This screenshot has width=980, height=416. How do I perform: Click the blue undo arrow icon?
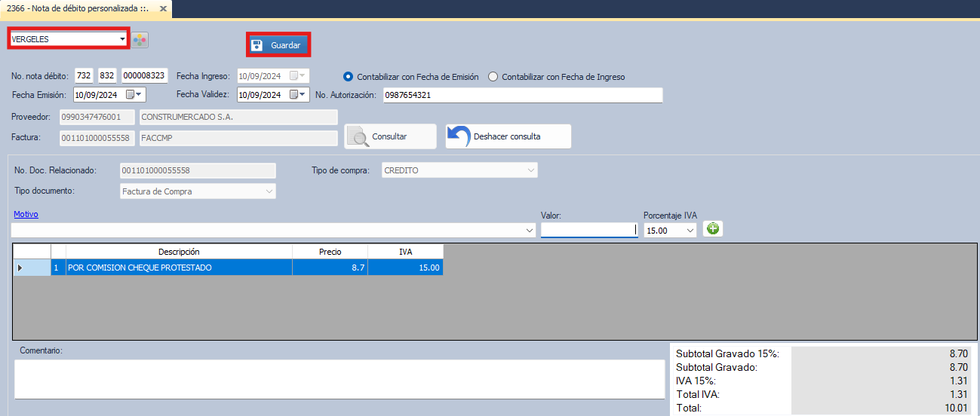click(459, 136)
